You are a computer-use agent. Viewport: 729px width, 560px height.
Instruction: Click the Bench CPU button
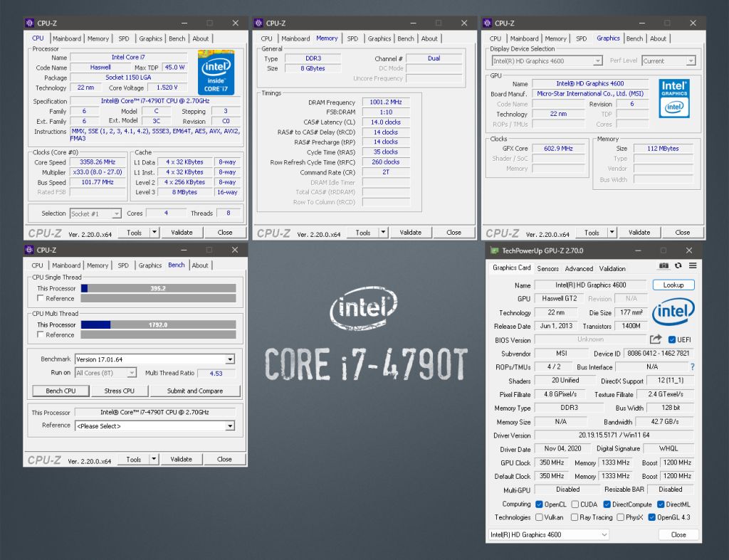coord(61,391)
